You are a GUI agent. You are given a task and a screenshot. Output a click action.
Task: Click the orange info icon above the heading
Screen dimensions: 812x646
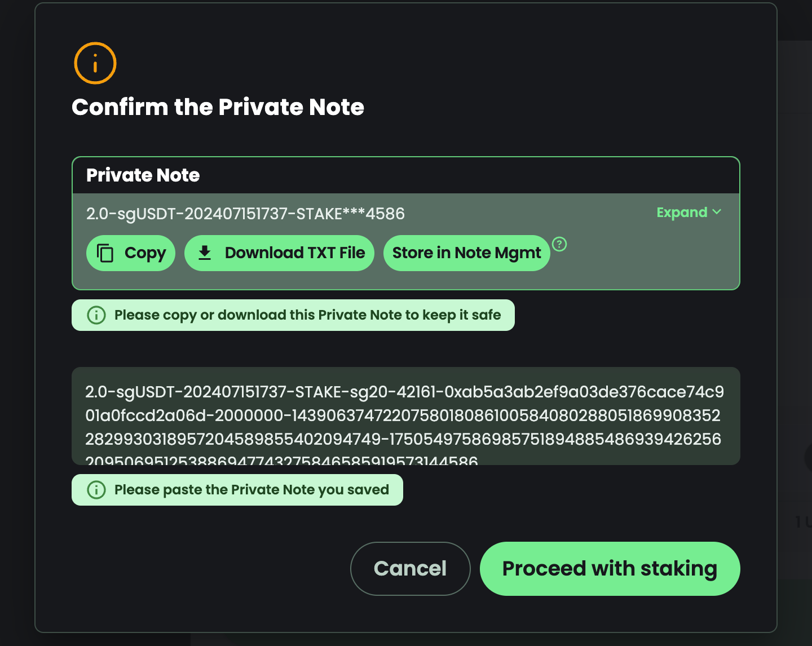point(95,63)
